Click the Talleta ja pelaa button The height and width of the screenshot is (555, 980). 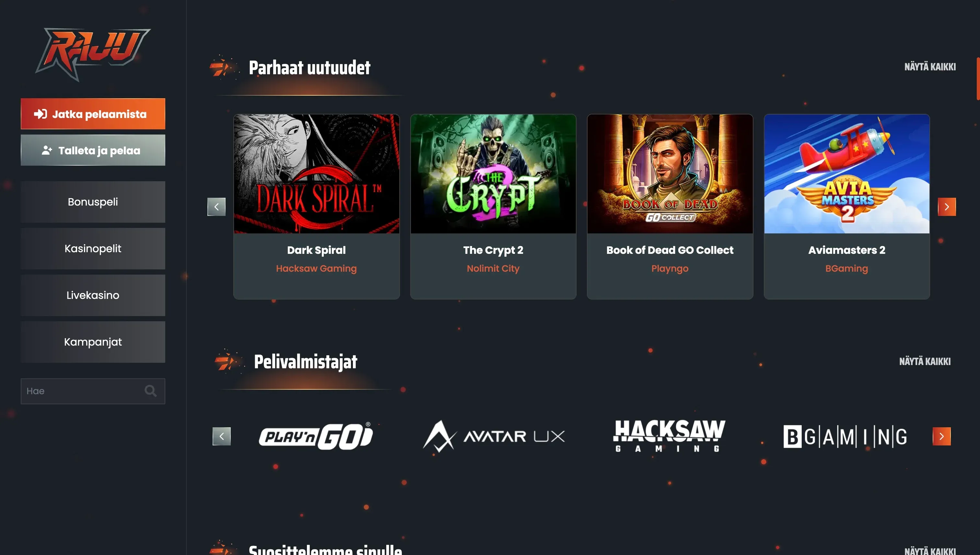[x=93, y=150]
